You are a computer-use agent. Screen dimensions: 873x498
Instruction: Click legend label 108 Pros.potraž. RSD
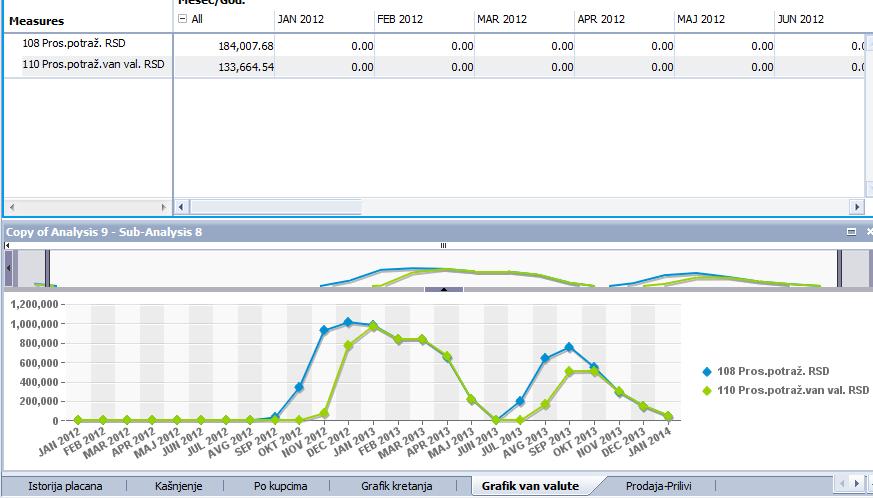click(x=773, y=371)
